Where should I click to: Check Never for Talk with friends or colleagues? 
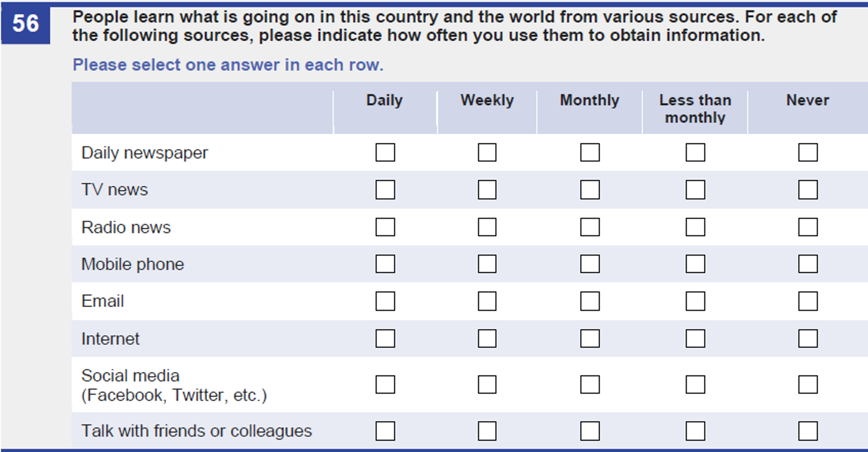pyautogui.click(x=808, y=431)
